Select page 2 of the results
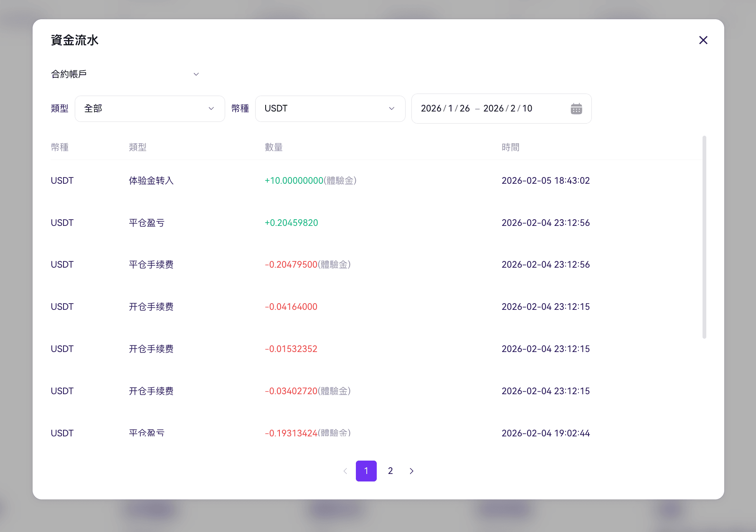 tap(391, 471)
